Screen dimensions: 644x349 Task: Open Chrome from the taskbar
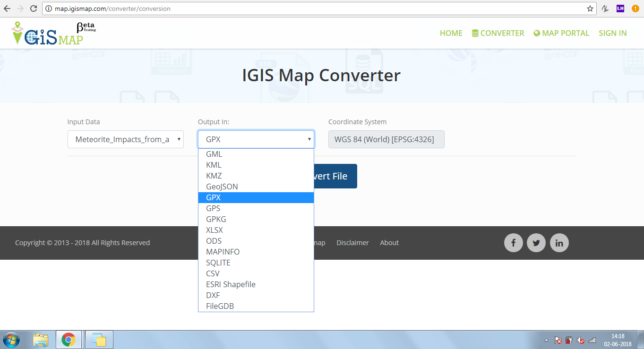pyautogui.click(x=69, y=340)
